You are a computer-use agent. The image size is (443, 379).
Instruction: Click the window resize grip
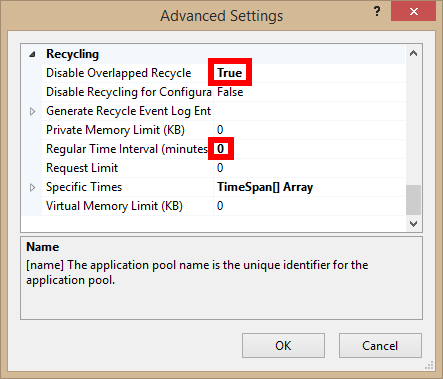429,365
